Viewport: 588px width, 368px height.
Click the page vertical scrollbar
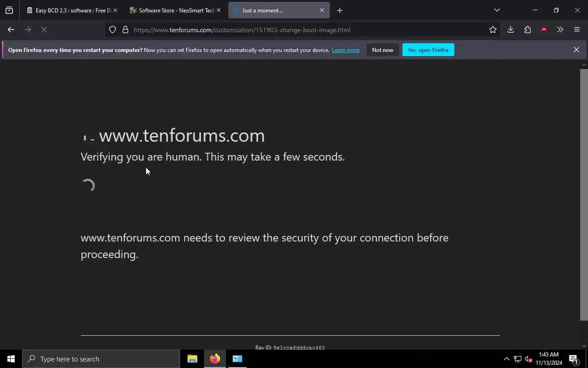click(x=584, y=194)
